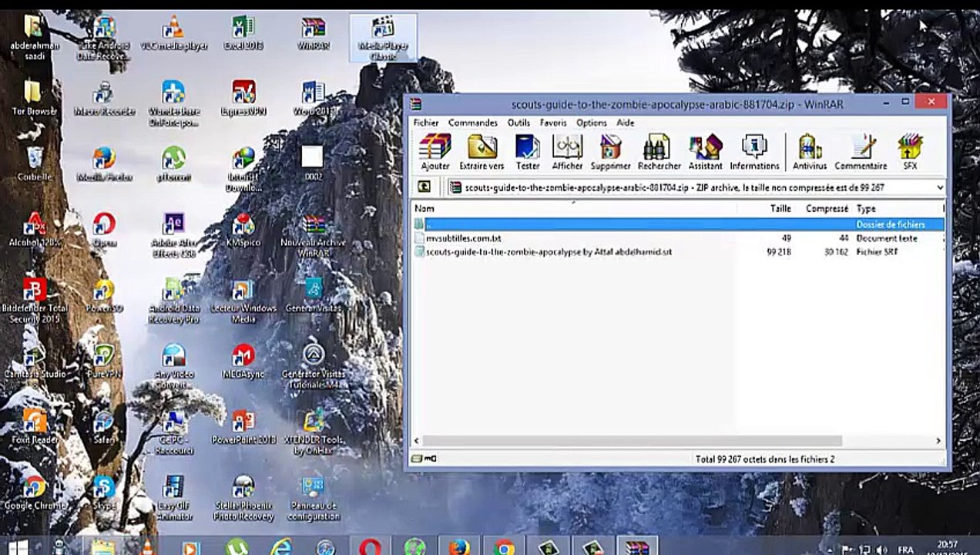Screen dimensions: 980x555
Task: Select the ExpressVPN desktop icon
Action: pos(243,99)
